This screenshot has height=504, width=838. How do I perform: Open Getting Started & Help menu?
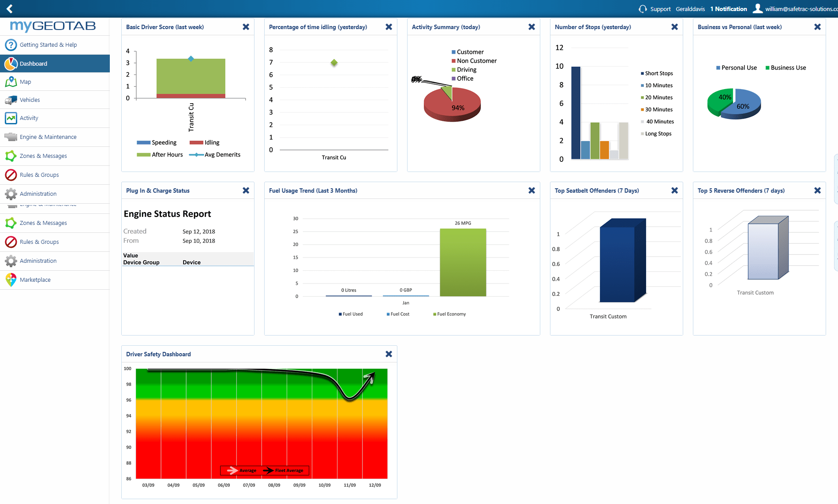point(55,45)
